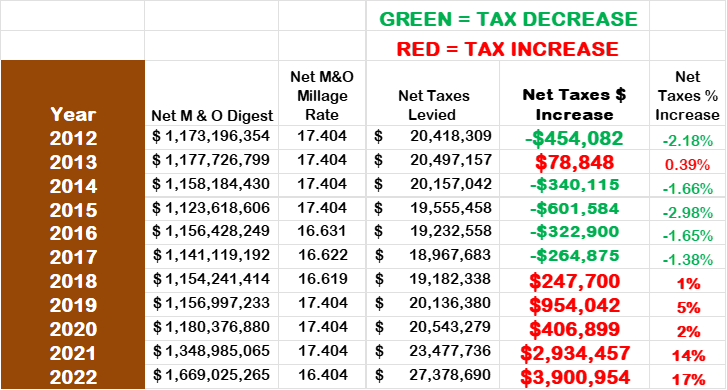Click the green -$264,875 cell
727x390 pixels.
[574, 256]
